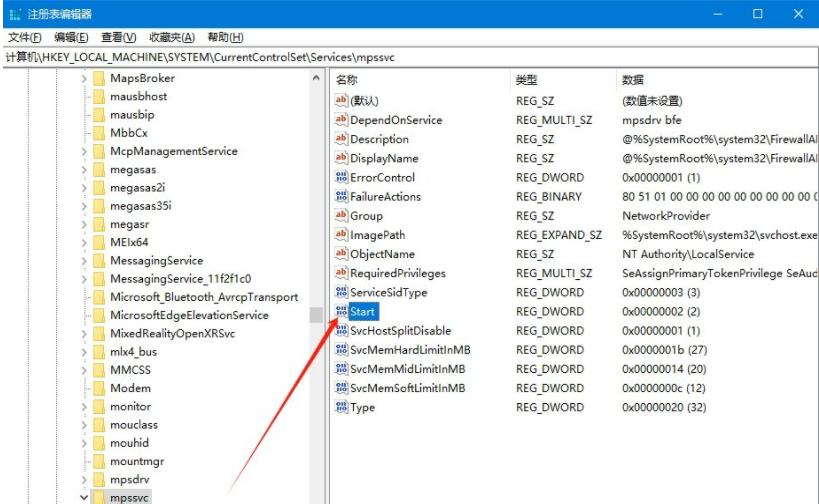Click the 0x00000002 (2) data value
This screenshot has width=819, height=504.
pos(661,311)
